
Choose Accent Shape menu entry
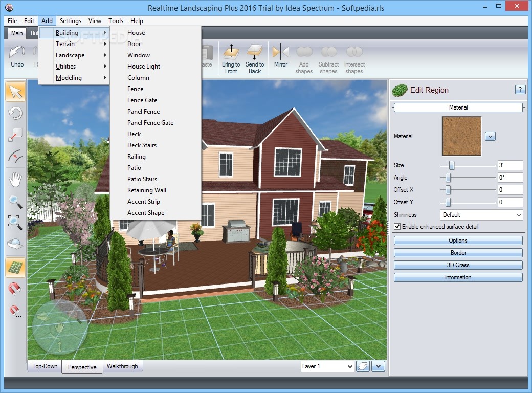click(x=156, y=213)
